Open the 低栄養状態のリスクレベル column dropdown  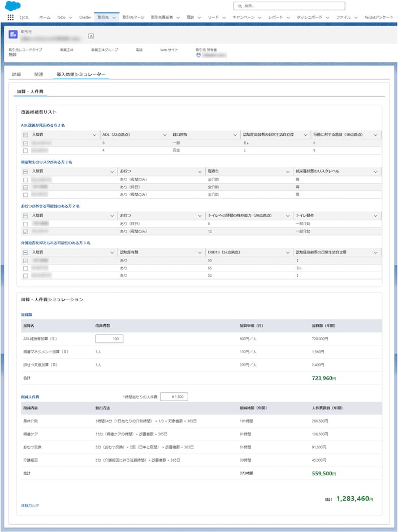click(x=375, y=171)
